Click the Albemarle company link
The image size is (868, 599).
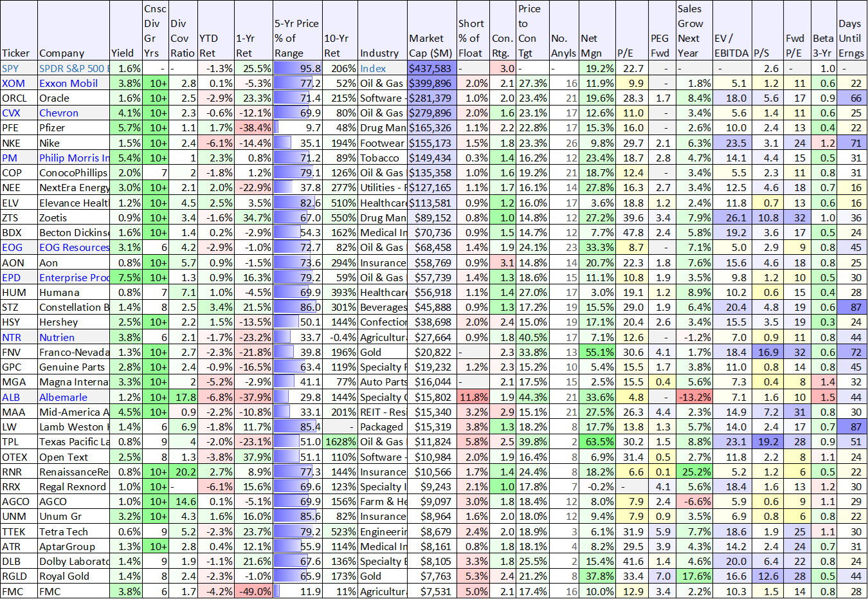(x=63, y=397)
